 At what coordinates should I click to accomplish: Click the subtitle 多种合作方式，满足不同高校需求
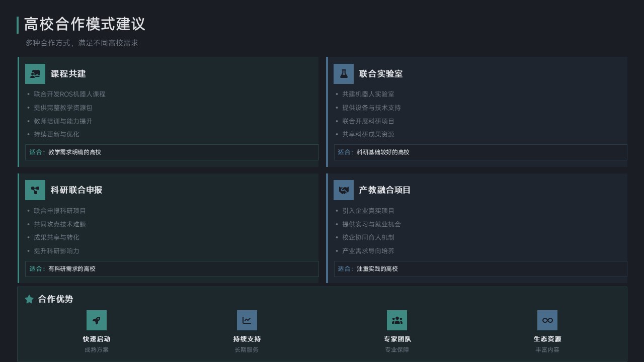click(x=82, y=43)
